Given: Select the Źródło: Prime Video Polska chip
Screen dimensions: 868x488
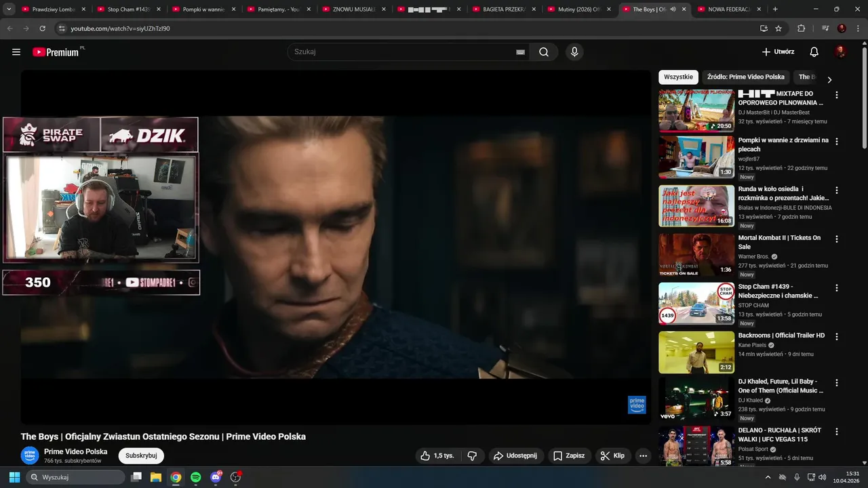Looking at the screenshot, I should pos(745,77).
